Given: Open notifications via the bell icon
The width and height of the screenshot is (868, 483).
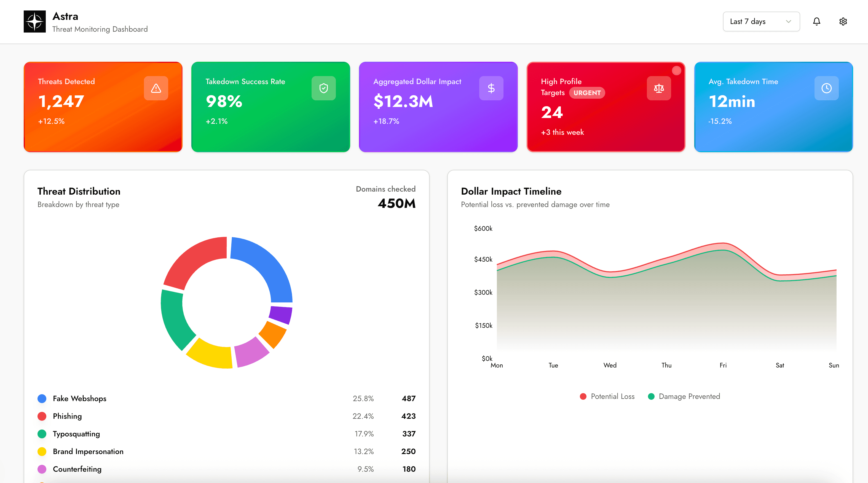Looking at the screenshot, I should [x=817, y=21].
